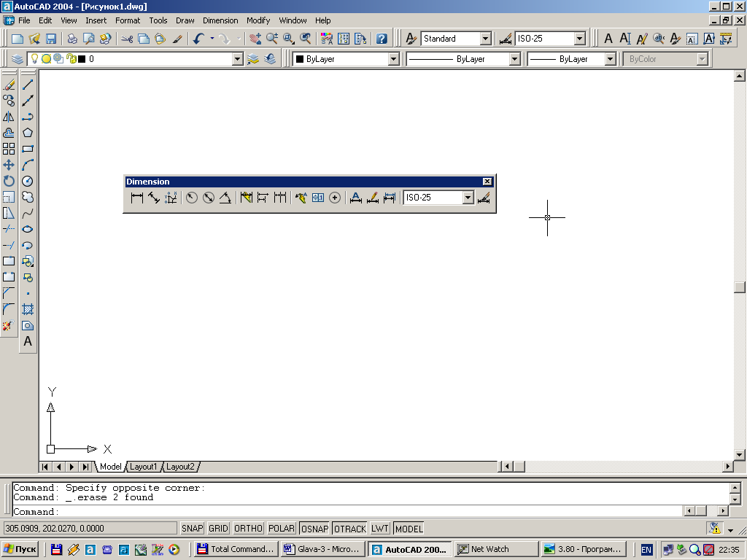The height and width of the screenshot is (560, 747).
Task: Select the Tolerance tool
Action: point(318,198)
